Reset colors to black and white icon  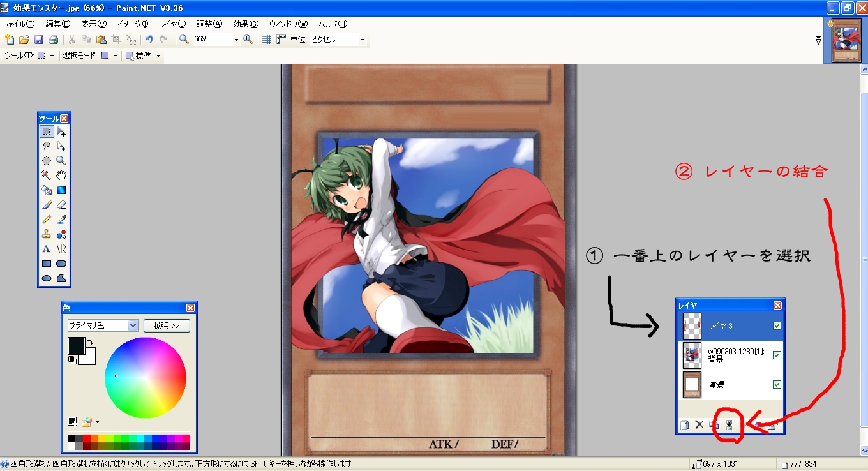click(x=72, y=361)
